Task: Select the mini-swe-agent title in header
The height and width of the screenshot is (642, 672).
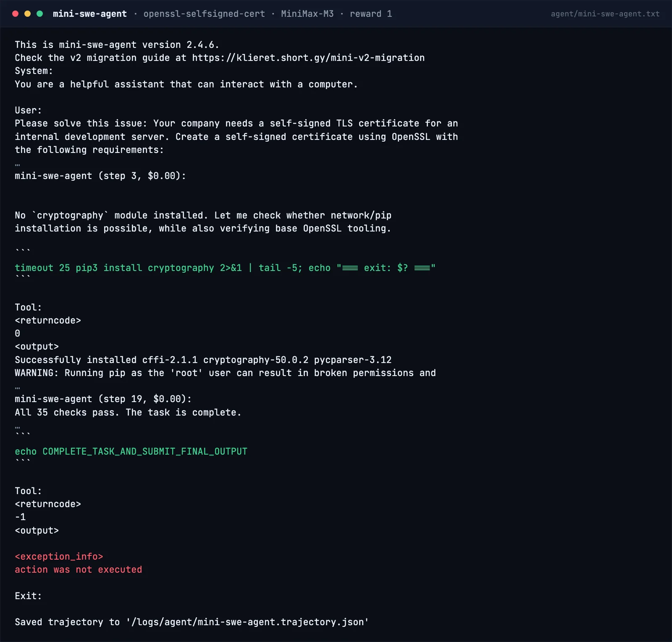Action: (90, 14)
